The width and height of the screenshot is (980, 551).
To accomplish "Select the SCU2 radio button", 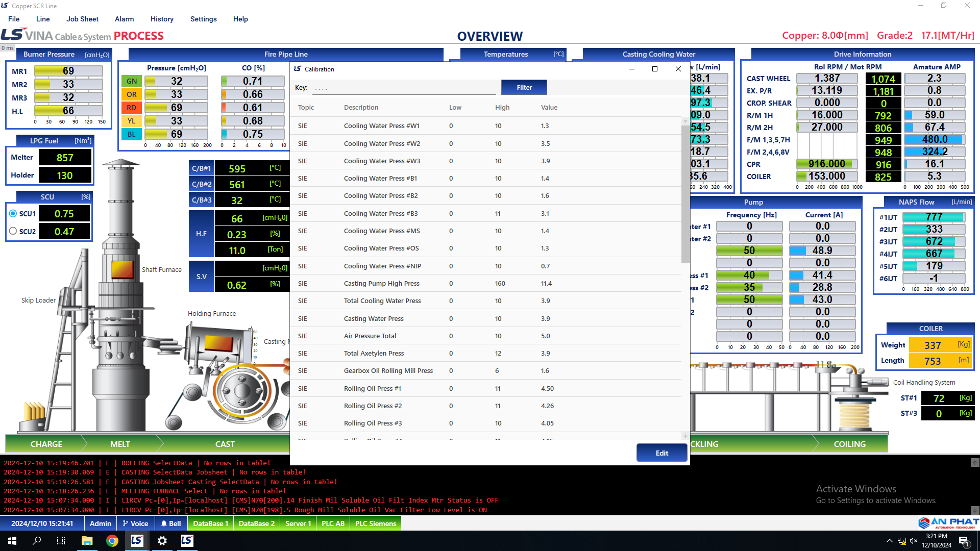I will (13, 231).
